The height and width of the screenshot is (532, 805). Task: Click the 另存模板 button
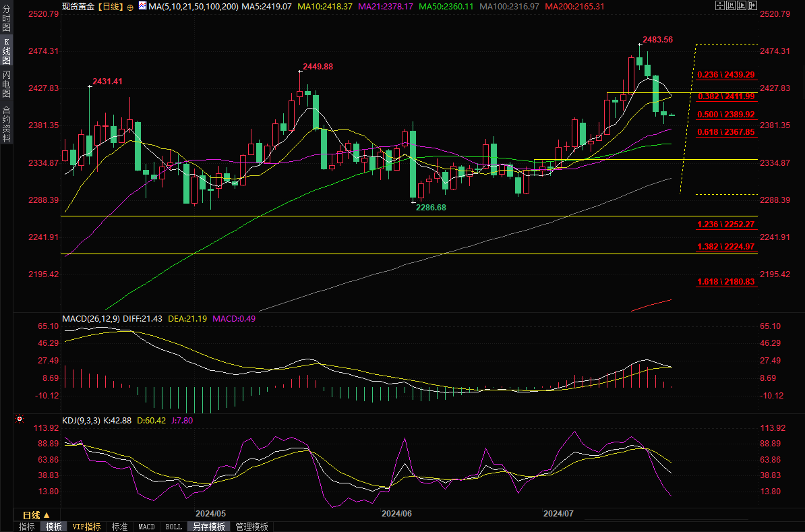point(208,527)
